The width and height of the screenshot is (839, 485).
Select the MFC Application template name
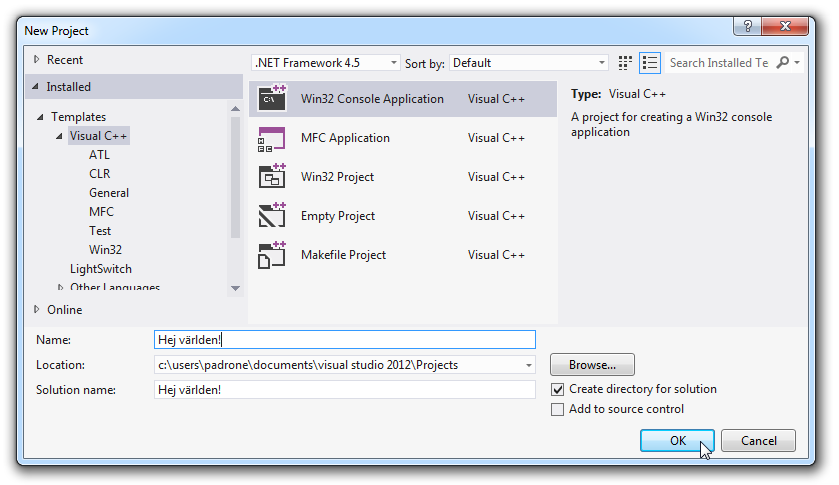click(345, 138)
